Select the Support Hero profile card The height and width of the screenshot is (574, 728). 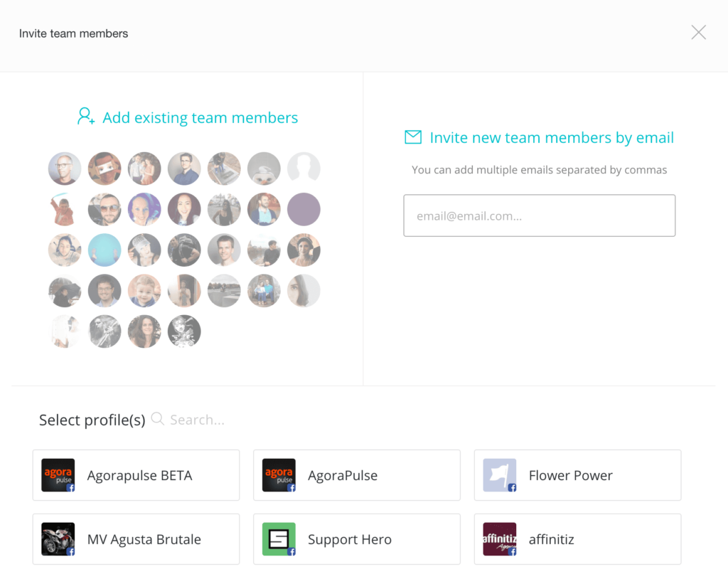coord(357,539)
